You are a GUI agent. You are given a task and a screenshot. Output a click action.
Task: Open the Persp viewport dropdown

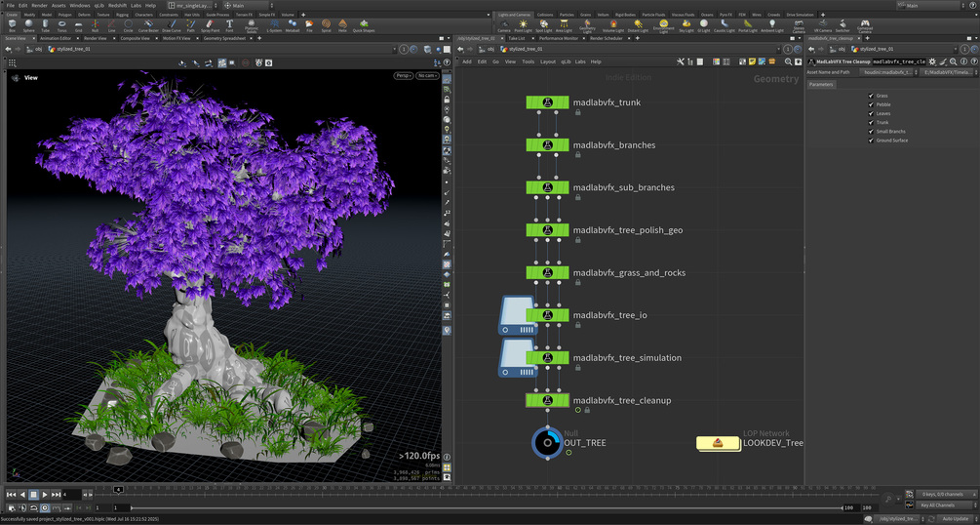click(x=403, y=75)
